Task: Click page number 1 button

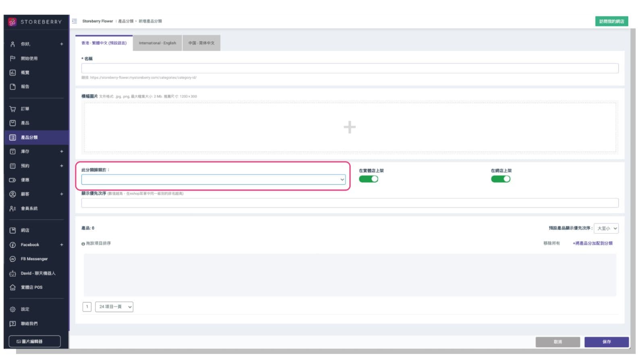Action: tap(87, 307)
